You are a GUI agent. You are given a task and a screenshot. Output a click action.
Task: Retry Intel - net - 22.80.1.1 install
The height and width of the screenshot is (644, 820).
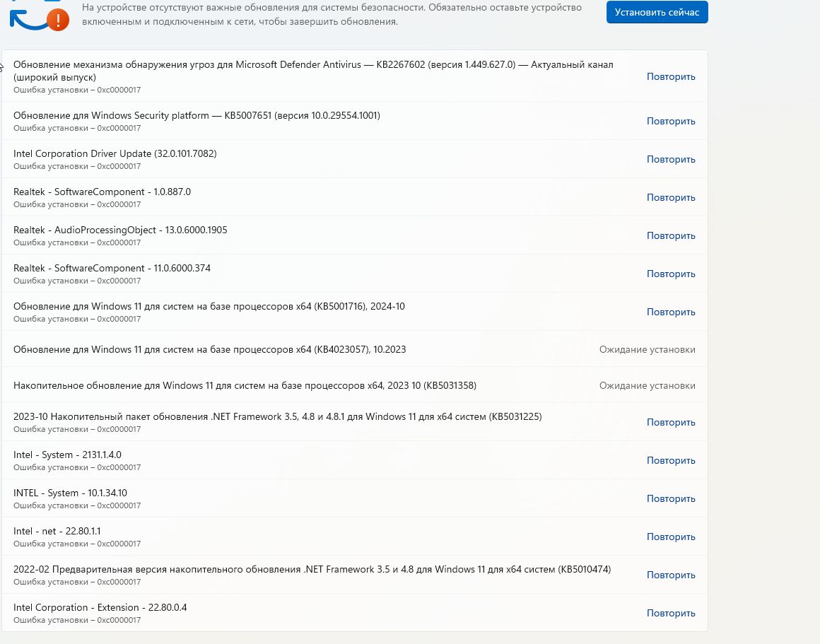point(670,537)
